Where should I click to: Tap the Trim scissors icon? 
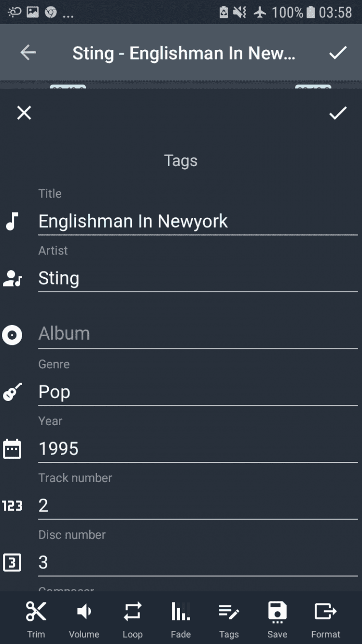pos(36,612)
